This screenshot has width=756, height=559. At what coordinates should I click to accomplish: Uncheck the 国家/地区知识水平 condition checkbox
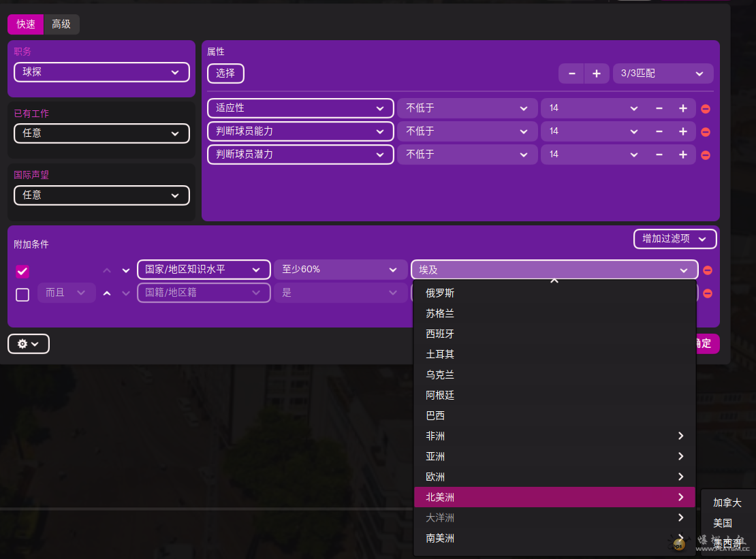pyautogui.click(x=22, y=271)
